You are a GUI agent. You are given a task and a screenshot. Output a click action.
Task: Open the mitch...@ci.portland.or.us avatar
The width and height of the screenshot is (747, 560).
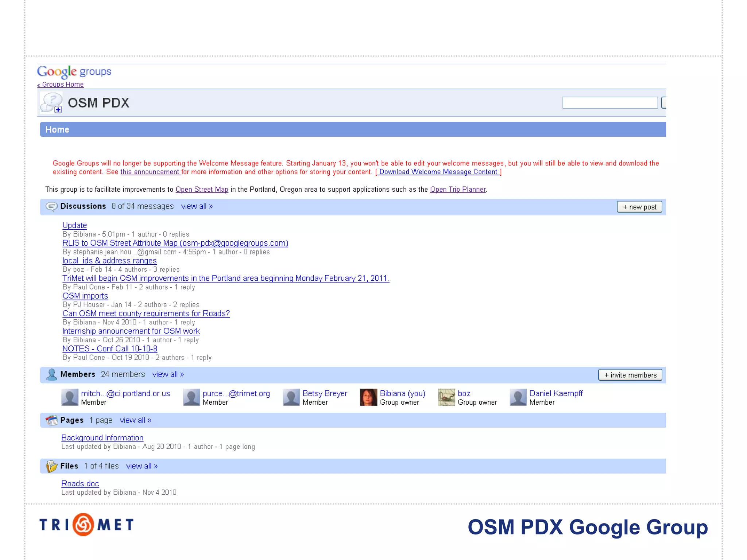click(x=70, y=397)
